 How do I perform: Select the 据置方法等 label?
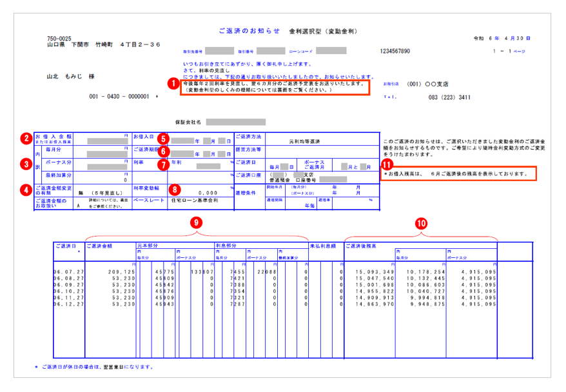click(248, 150)
